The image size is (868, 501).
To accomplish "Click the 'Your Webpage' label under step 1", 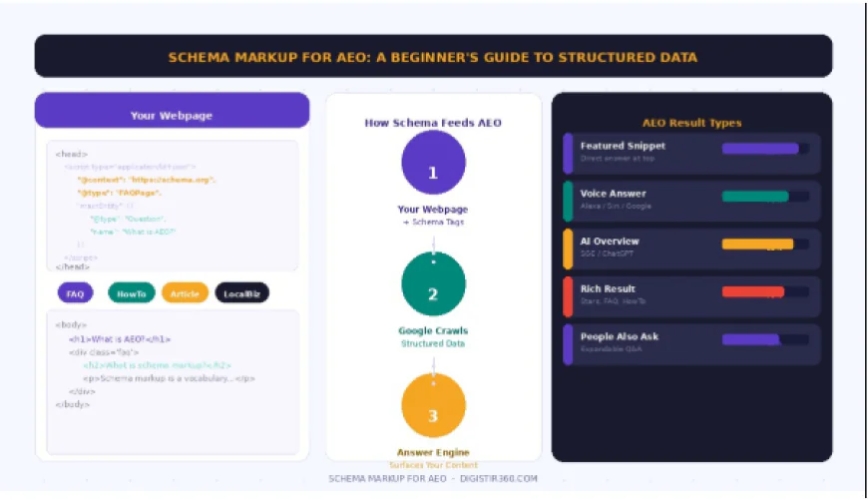I will pos(433,210).
